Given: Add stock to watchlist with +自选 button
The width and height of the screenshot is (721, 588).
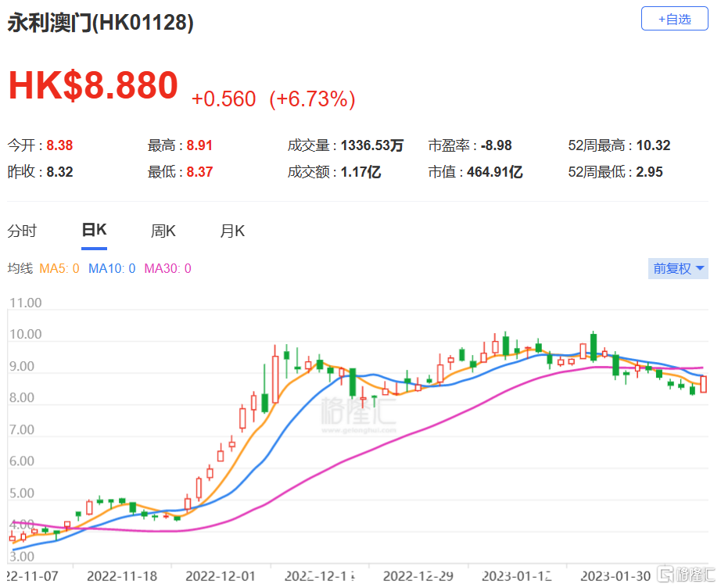Looking at the screenshot, I should [674, 19].
